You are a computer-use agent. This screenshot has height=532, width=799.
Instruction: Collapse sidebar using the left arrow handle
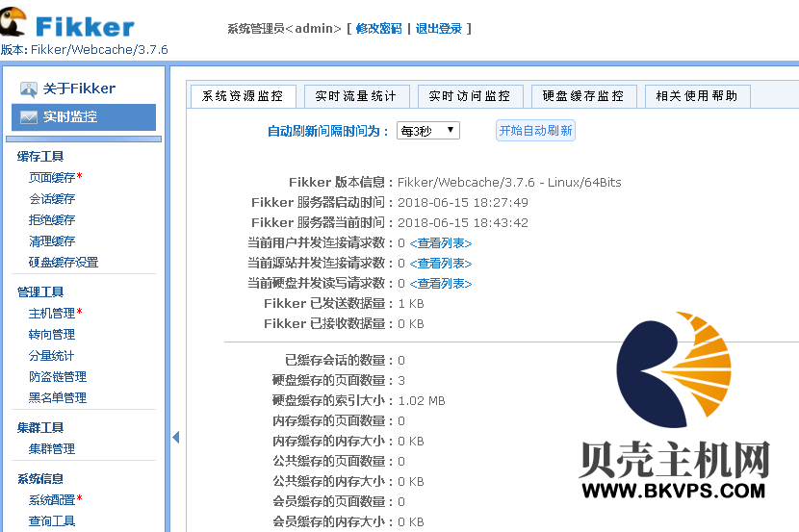coord(176,438)
